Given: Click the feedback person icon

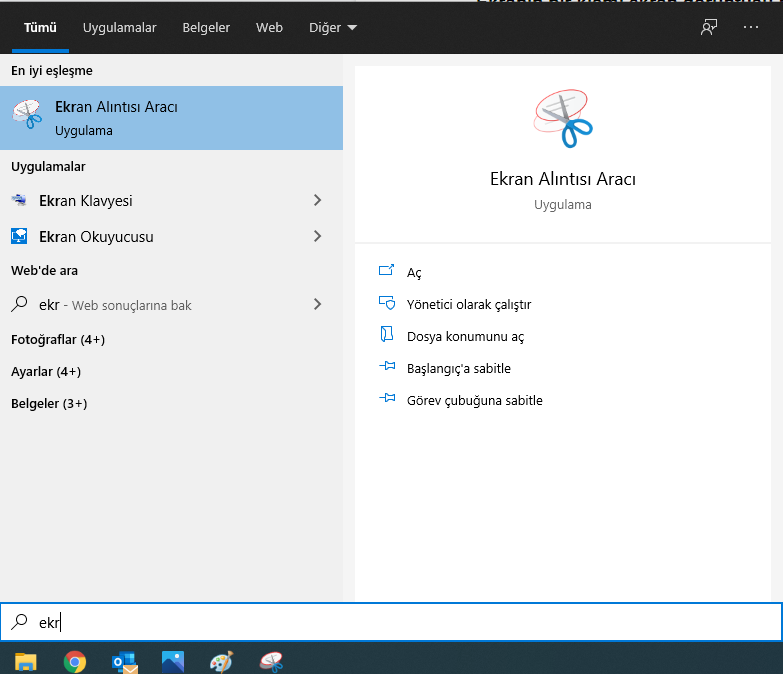Looking at the screenshot, I should tap(709, 27).
